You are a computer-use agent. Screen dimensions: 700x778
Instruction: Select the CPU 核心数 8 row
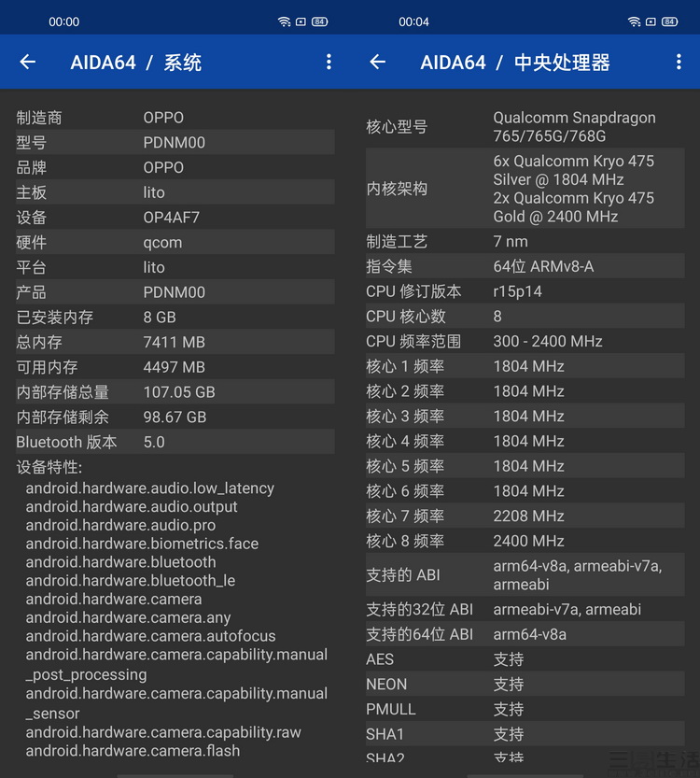point(525,316)
